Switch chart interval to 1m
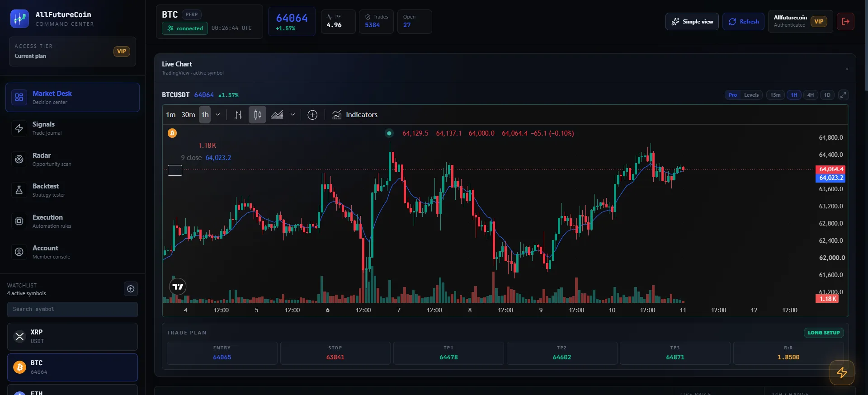Image resolution: width=868 pixels, height=395 pixels. (171, 115)
